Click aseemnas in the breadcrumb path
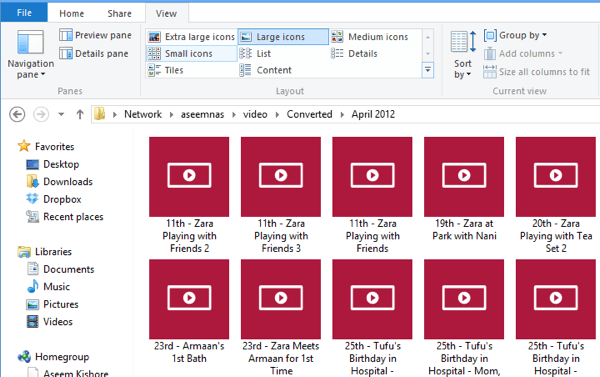 pyautogui.click(x=202, y=114)
